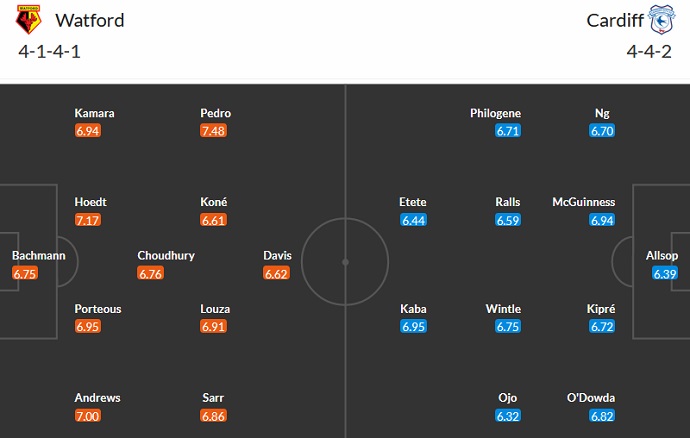Click Sarr's 6.86 rating badge

coord(213,415)
